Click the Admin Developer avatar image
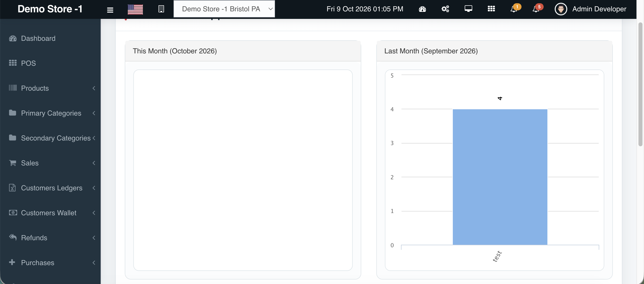Image resolution: width=644 pixels, height=284 pixels. tap(561, 9)
